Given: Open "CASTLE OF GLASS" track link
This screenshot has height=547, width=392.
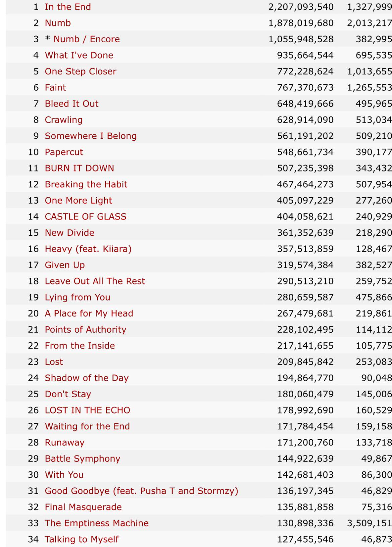Looking at the screenshot, I should click(85, 216).
